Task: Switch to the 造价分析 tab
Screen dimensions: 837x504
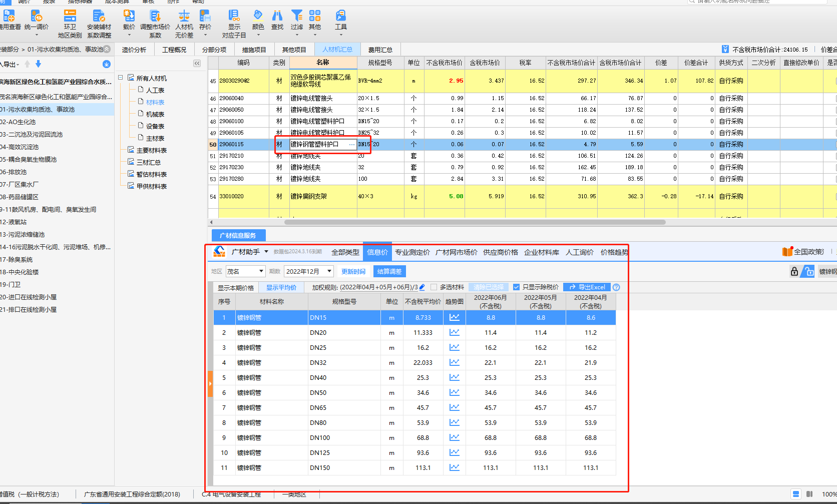Action: [x=134, y=50]
